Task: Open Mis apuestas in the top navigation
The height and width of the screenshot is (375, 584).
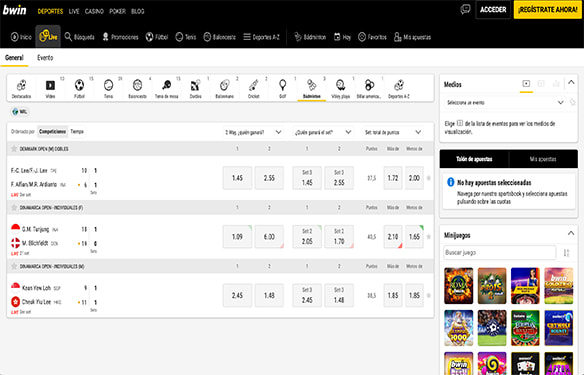Action: tap(412, 37)
